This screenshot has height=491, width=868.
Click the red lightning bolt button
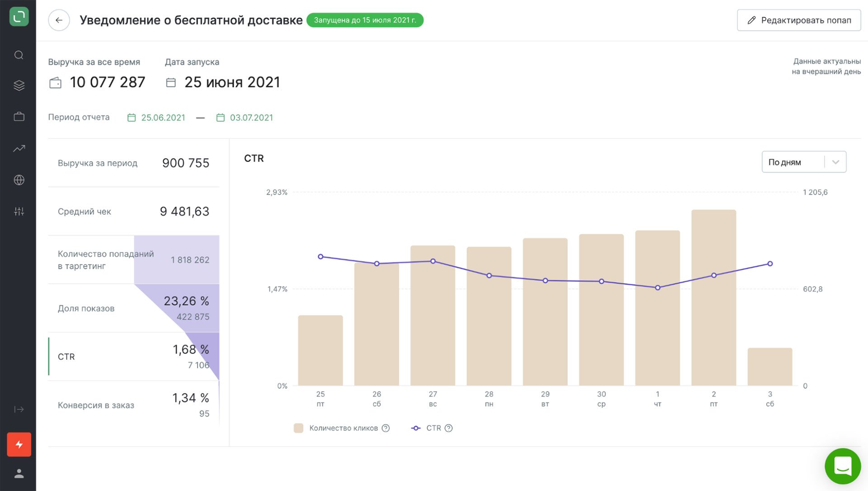[19, 444]
